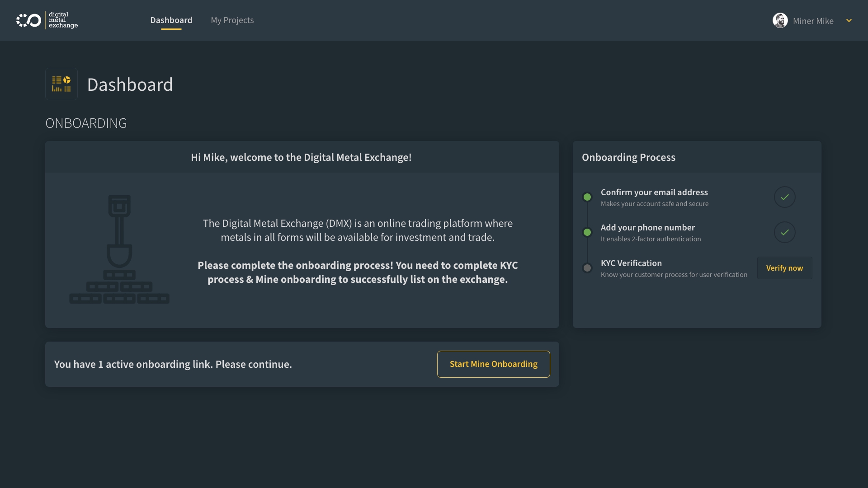Click the yellow Dashboard page icon
The width and height of the screenshot is (868, 488).
[x=61, y=84]
